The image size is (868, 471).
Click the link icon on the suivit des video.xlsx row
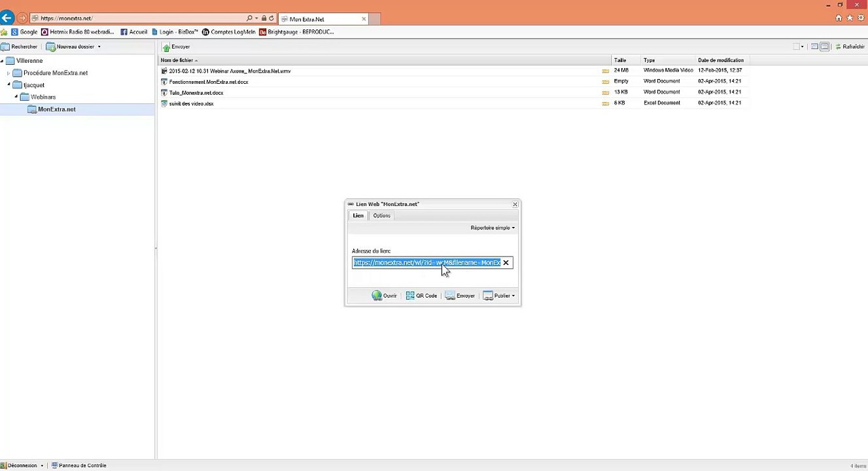pos(605,103)
